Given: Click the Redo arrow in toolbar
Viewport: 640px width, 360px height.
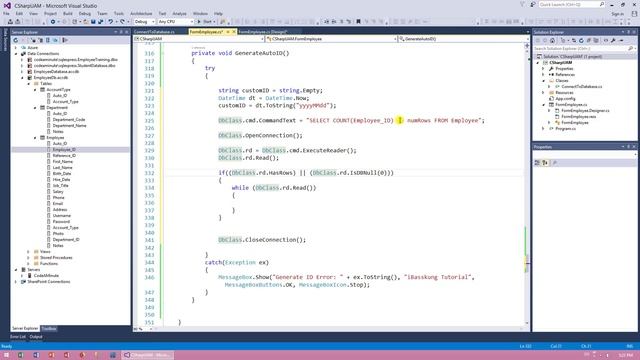Looking at the screenshot, I should pyautogui.click(x=122, y=22).
